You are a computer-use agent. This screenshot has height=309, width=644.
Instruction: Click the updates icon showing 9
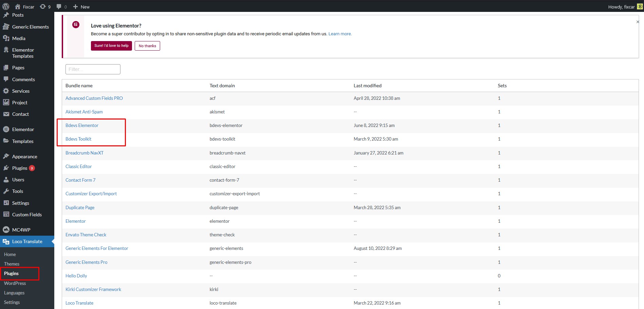tap(43, 6)
